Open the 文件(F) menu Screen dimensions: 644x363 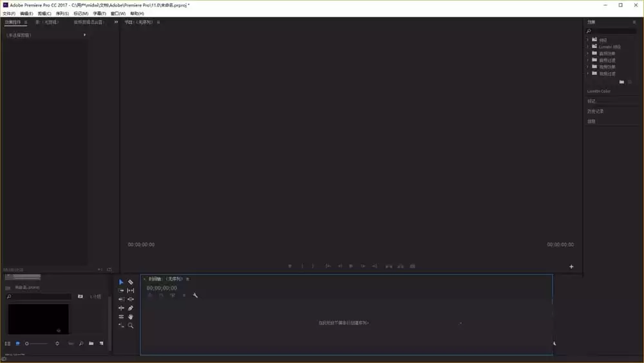[9, 14]
